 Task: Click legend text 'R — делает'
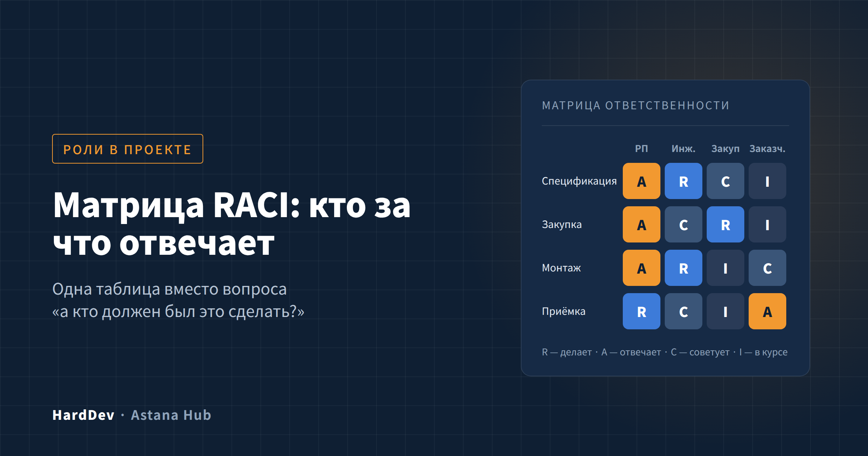pos(567,352)
